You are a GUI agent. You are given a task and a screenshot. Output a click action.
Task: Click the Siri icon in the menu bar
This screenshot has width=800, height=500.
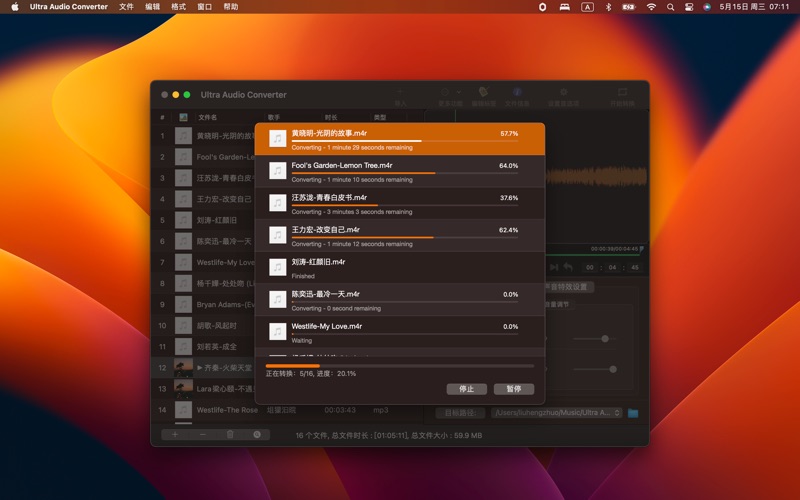click(x=707, y=7)
